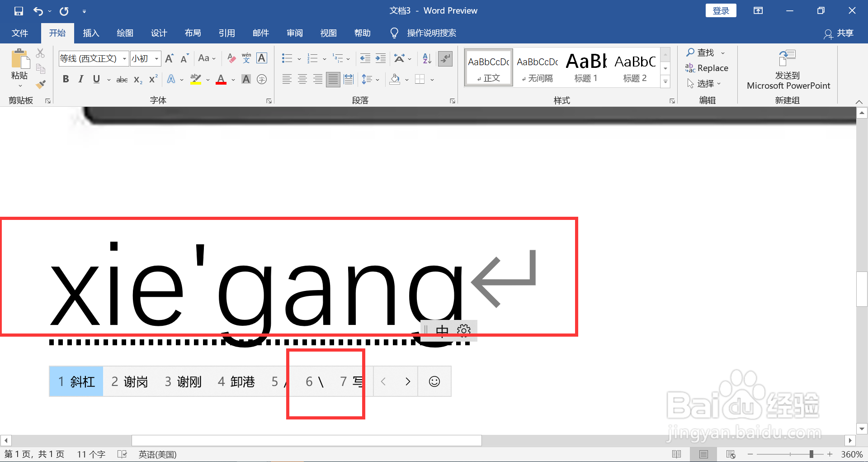Expand the bullets list dropdown arrow

[299, 59]
